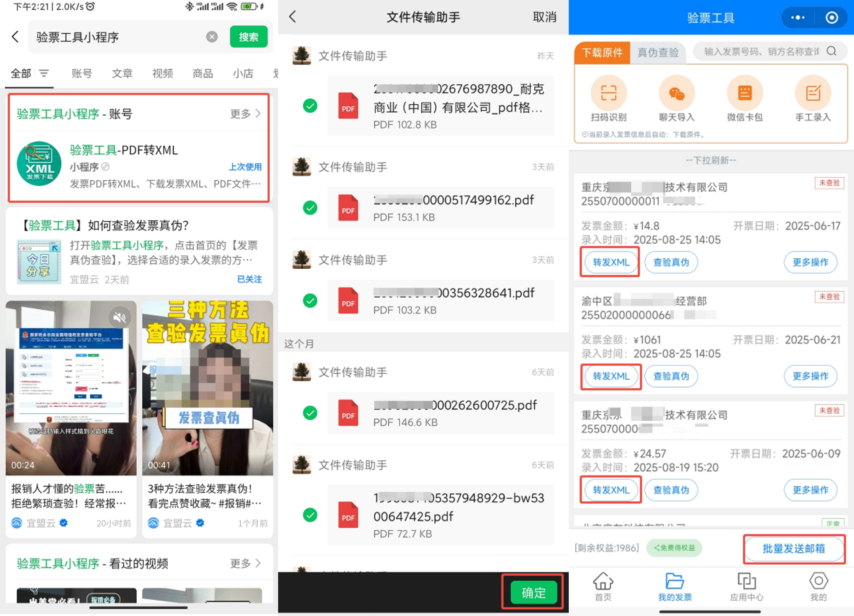
Task: Uncheck the 0000517499162.pdf file
Action: 310,207
